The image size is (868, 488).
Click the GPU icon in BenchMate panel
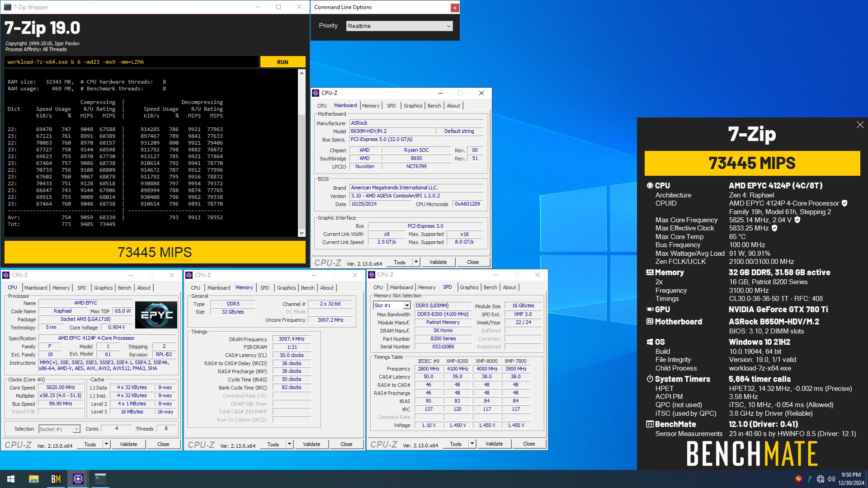(x=650, y=310)
